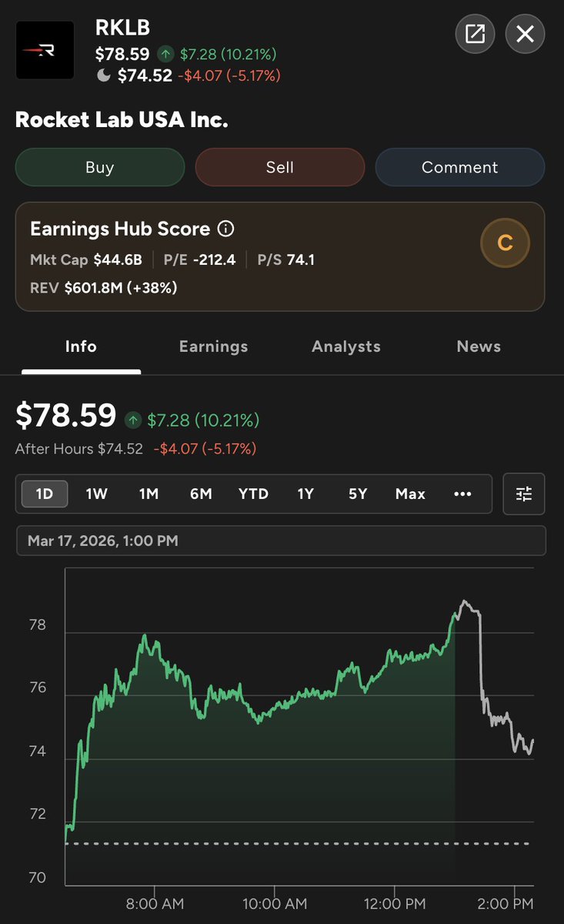The width and height of the screenshot is (564, 924).
Task: Select the 6M chart range
Action: tap(201, 494)
